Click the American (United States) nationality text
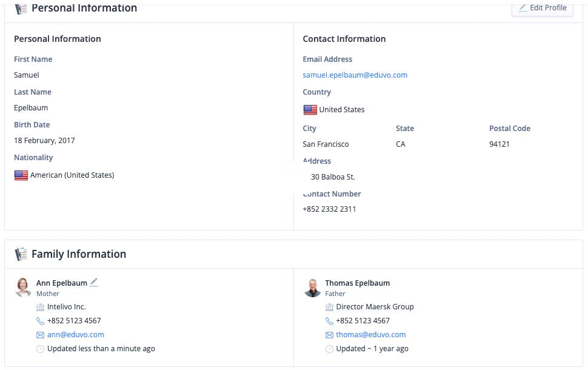 coord(72,175)
